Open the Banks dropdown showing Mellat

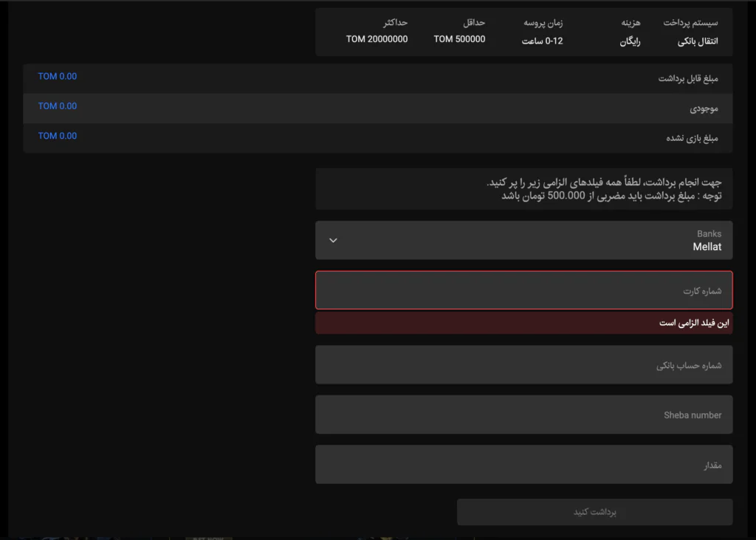pyautogui.click(x=523, y=240)
